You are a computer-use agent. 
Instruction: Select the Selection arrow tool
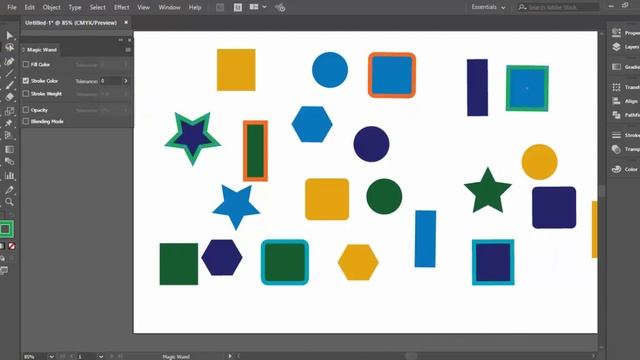pyautogui.click(x=9, y=36)
